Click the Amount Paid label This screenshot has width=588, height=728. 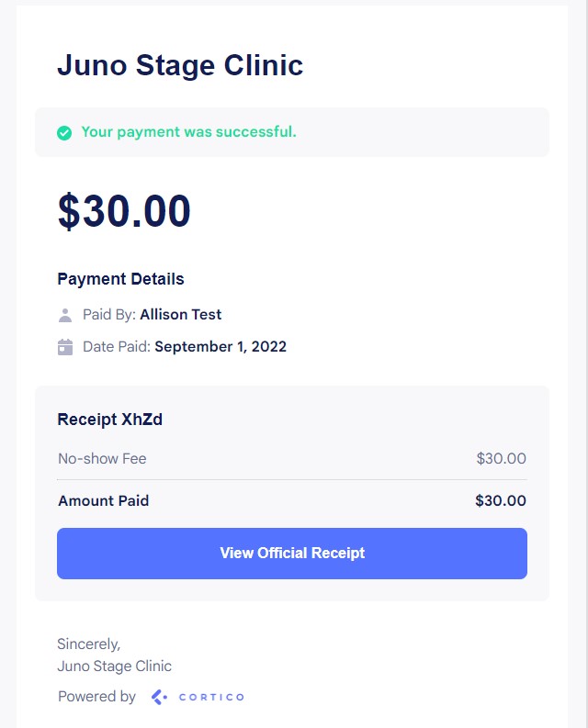(x=103, y=501)
